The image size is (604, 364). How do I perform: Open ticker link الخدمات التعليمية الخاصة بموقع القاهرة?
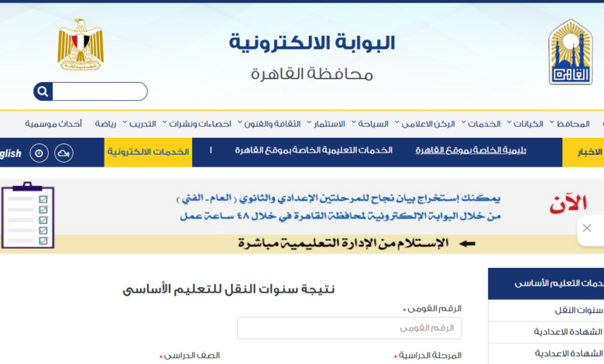click(x=314, y=150)
